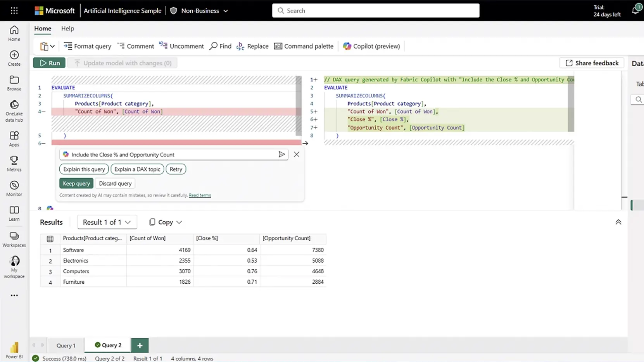Click Explain a DAX topic
This screenshot has width=644, height=362.
click(x=137, y=169)
